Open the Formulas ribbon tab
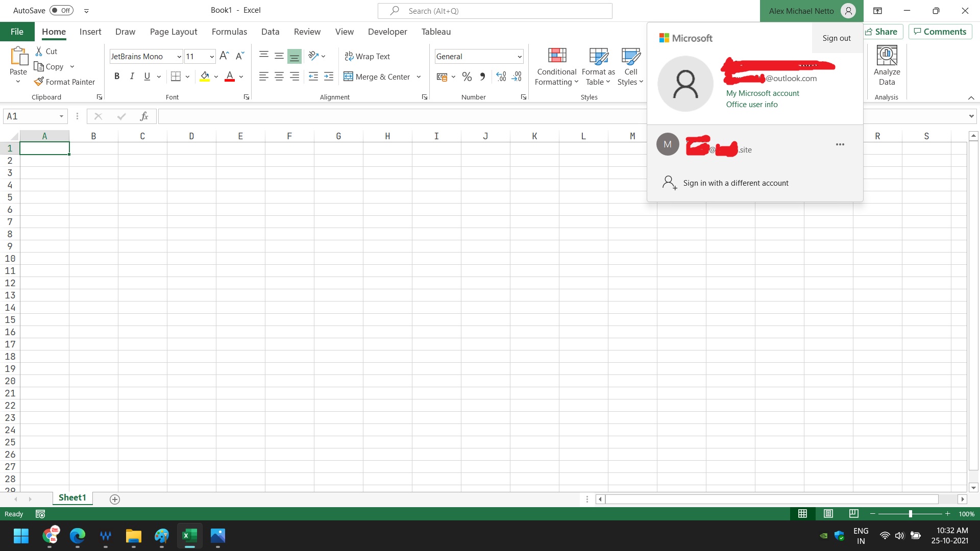The image size is (980, 551). 229,32
